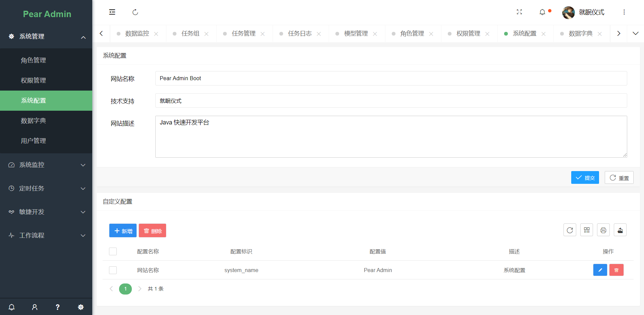Click the 新增 button
This screenshot has width=644, height=315.
pos(123,230)
